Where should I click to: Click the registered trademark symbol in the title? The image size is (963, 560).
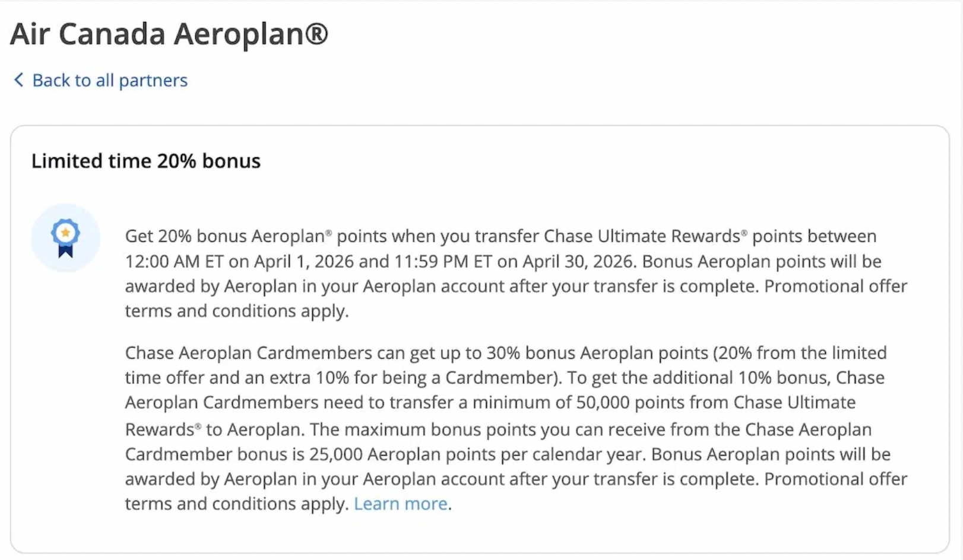(316, 34)
